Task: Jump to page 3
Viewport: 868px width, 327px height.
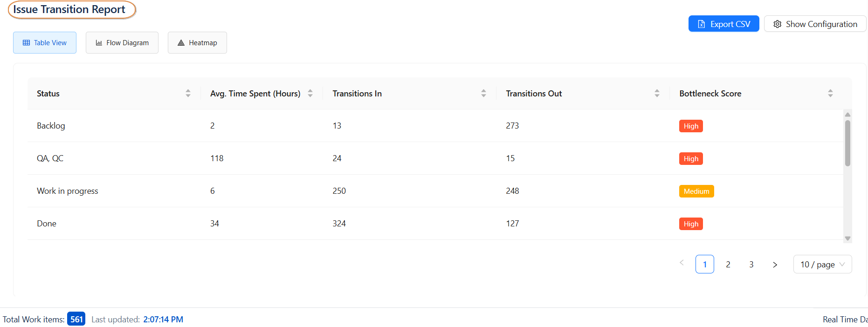Action: pyautogui.click(x=751, y=265)
